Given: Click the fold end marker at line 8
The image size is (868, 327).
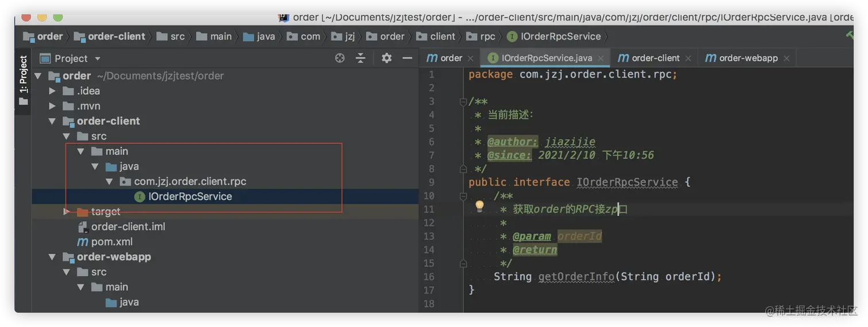Looking at the screenshot, I should (463, 169).
